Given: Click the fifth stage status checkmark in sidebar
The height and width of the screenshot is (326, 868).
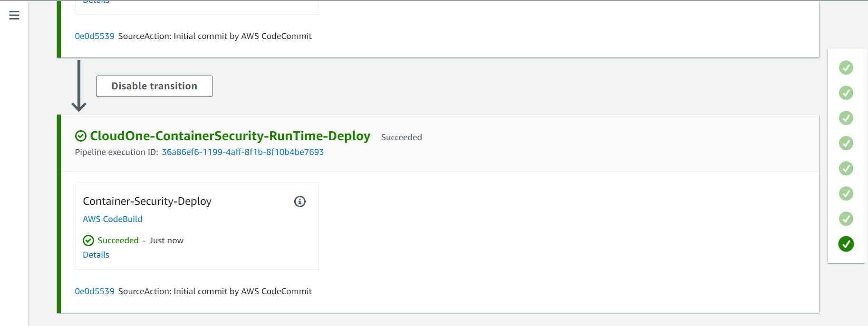Looking at the screenshot, I should [846, 168].
